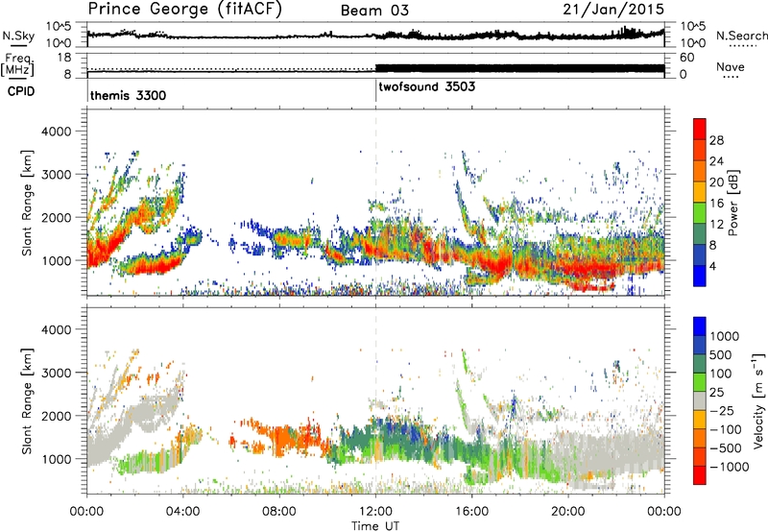Click the "-25" label on Velocity color bar
This screenshot has height=532, width=768.
click(723, 411)
